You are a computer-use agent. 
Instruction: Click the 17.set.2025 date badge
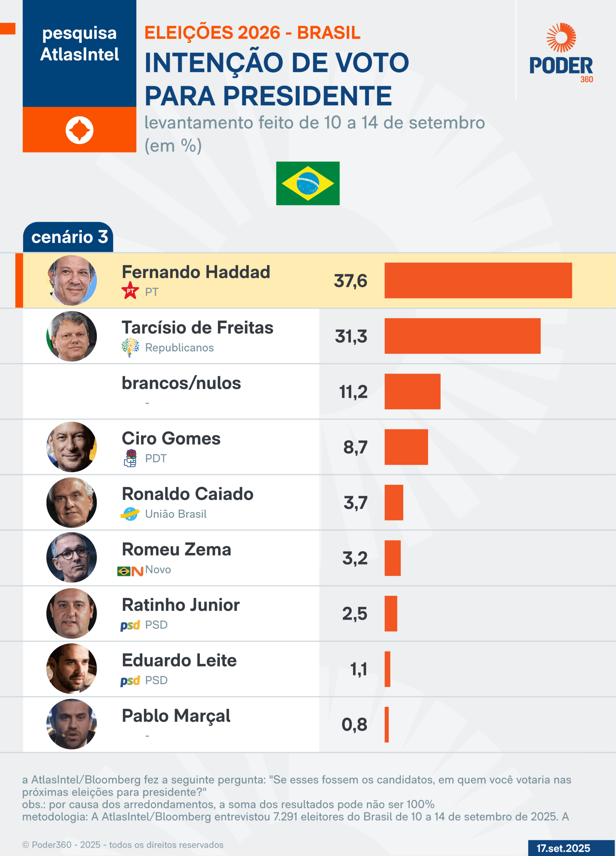pos(563,848)
